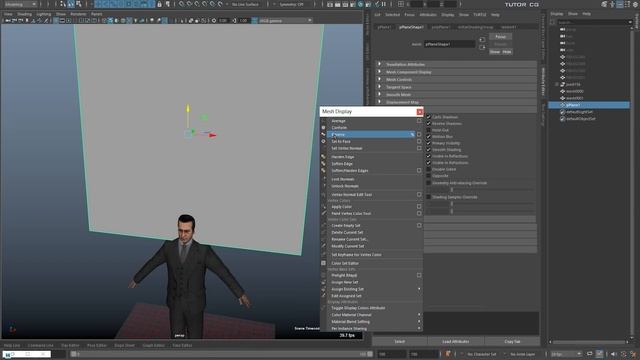Click the red close button of Mesh Display
Image resolution: width=640 pixels, height=360 pixels.
coord(419,111)
